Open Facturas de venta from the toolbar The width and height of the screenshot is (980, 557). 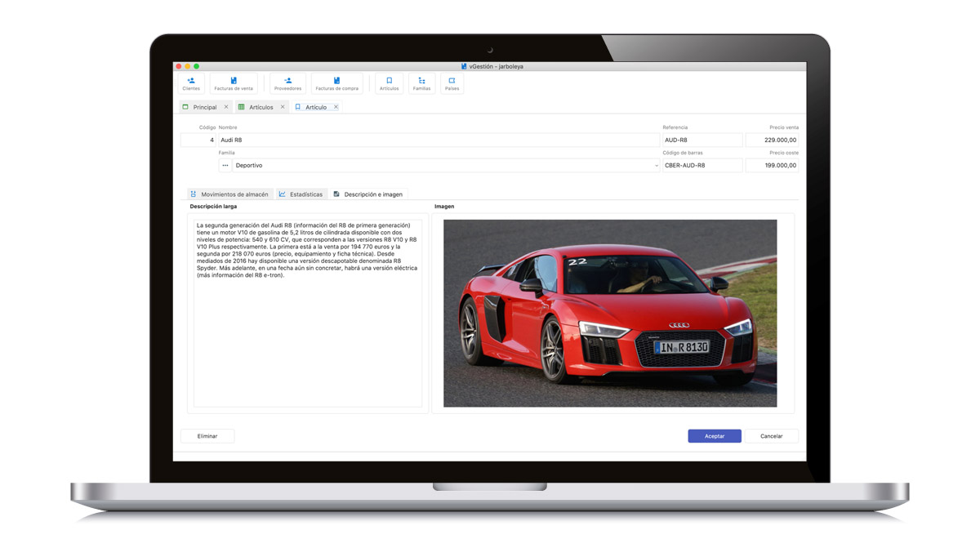234,83
